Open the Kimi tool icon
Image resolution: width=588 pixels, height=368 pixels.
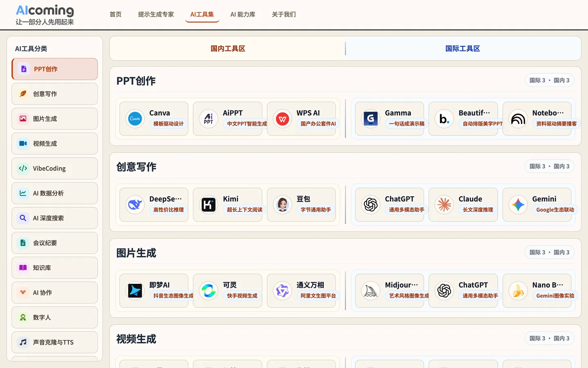(x=209, y=204)
